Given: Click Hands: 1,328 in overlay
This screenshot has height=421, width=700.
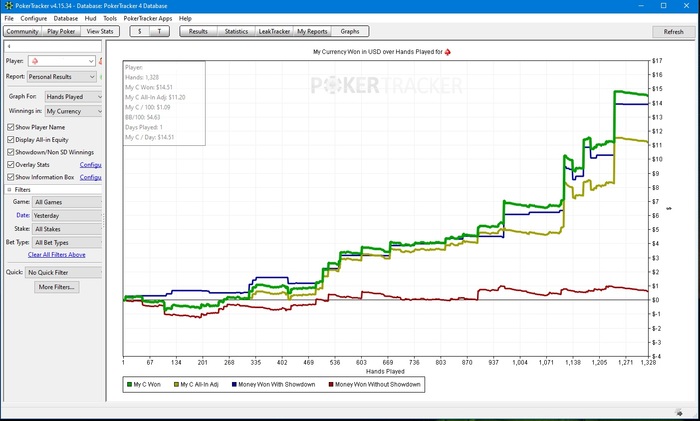Looking at the screenshot, I should click(142, 77).
